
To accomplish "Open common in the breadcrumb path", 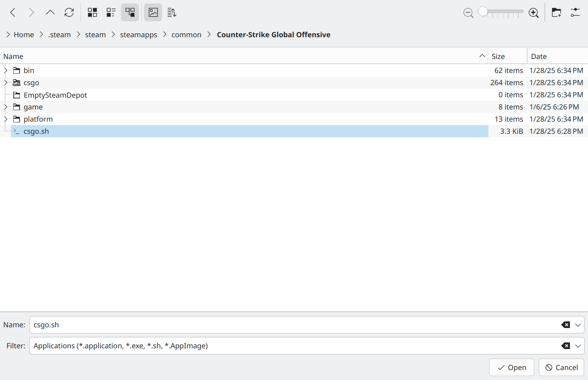I will point(186,35).
